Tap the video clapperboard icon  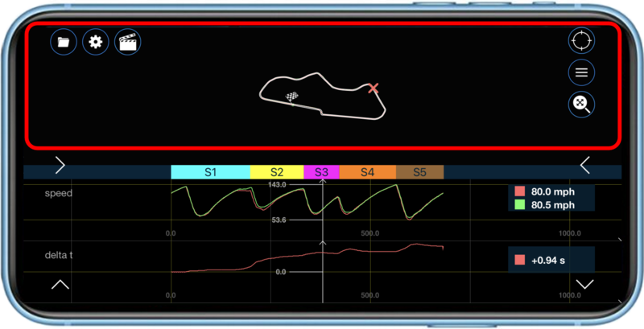click(x=127, y=42)
